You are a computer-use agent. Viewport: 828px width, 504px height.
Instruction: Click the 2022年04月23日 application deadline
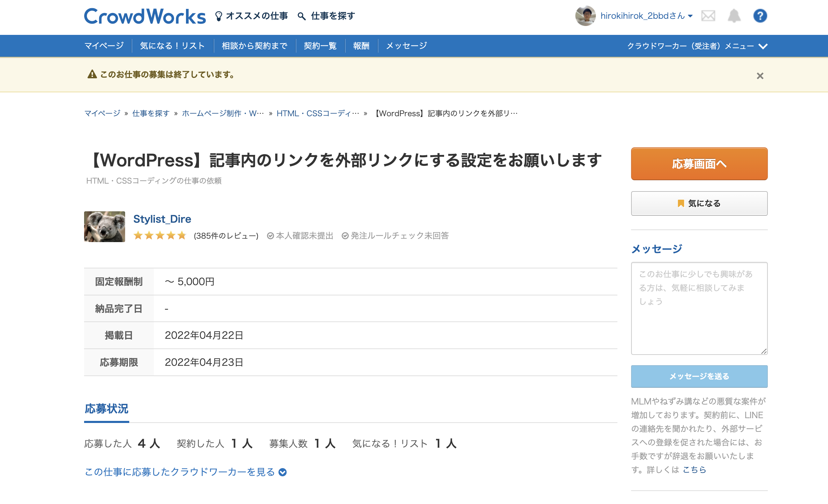click(204, 362)
